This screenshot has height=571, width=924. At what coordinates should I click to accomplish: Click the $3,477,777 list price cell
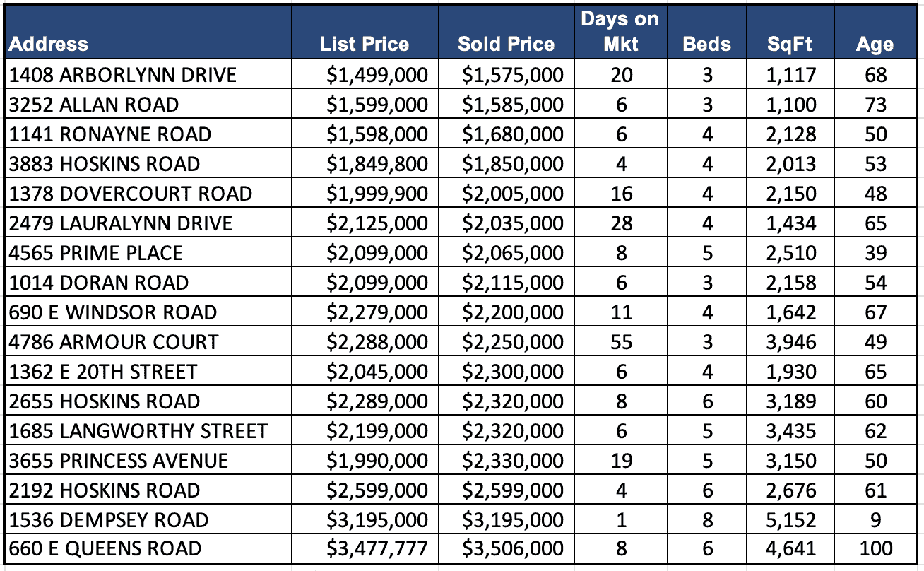[x=377, y=548]
